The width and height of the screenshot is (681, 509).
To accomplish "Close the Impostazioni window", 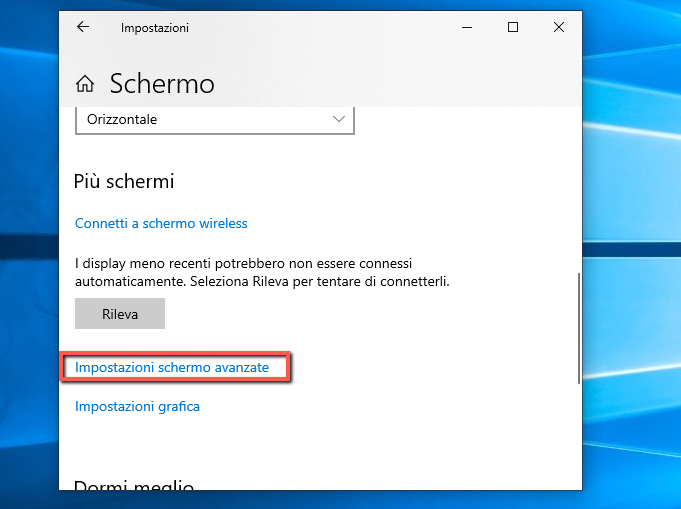I will (x=558, y=28).
